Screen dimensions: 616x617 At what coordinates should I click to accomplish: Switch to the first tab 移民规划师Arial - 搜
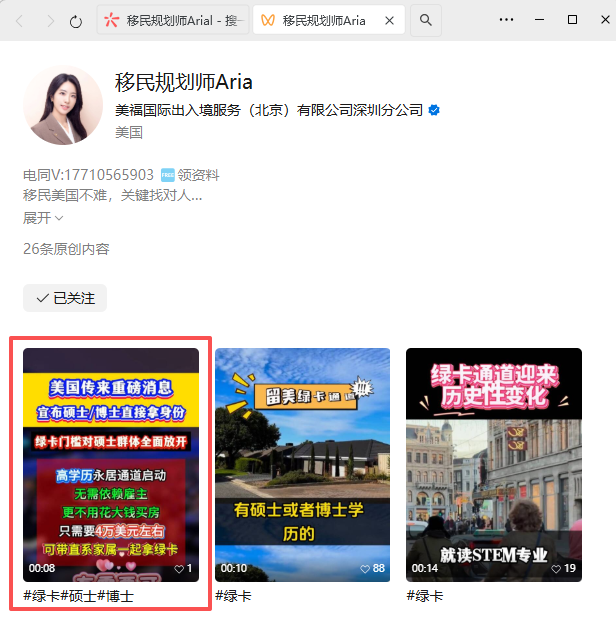click(x=173, y=20)
